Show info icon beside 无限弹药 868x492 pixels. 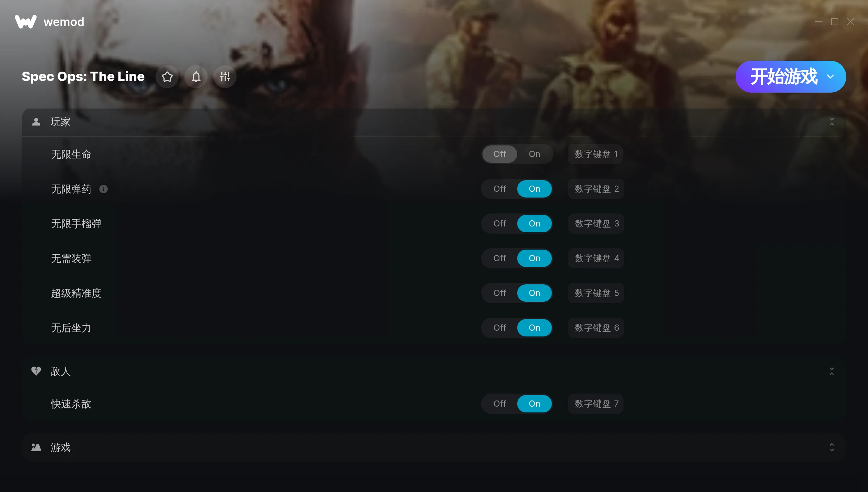[103, 189]
